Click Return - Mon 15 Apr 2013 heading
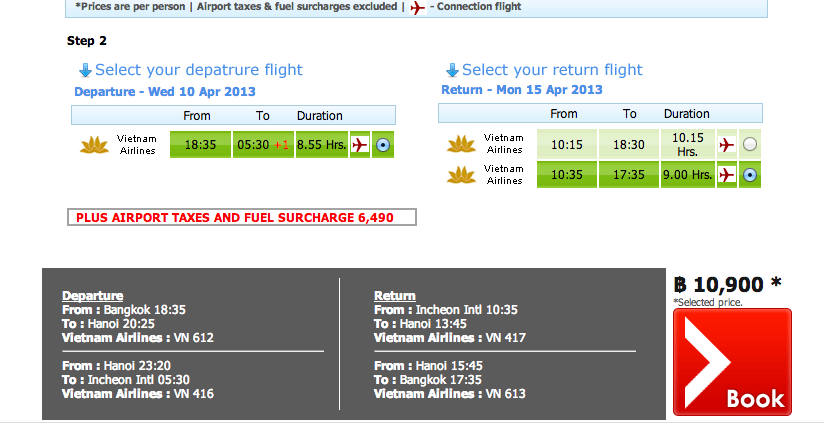Screen dimensions: 824x423 pos(522,89)
